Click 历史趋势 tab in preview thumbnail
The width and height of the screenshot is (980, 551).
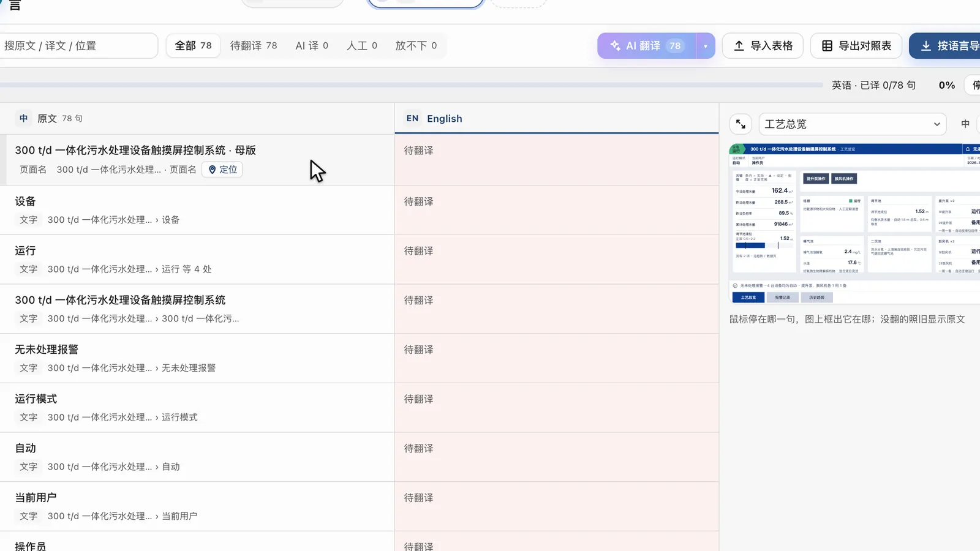pyautogui.click(x=816, y=298)
